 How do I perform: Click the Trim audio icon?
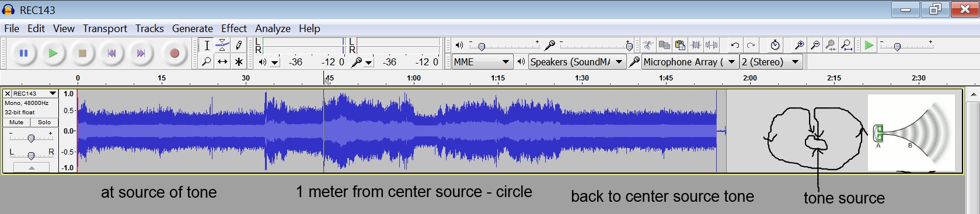tap(696, 45)
